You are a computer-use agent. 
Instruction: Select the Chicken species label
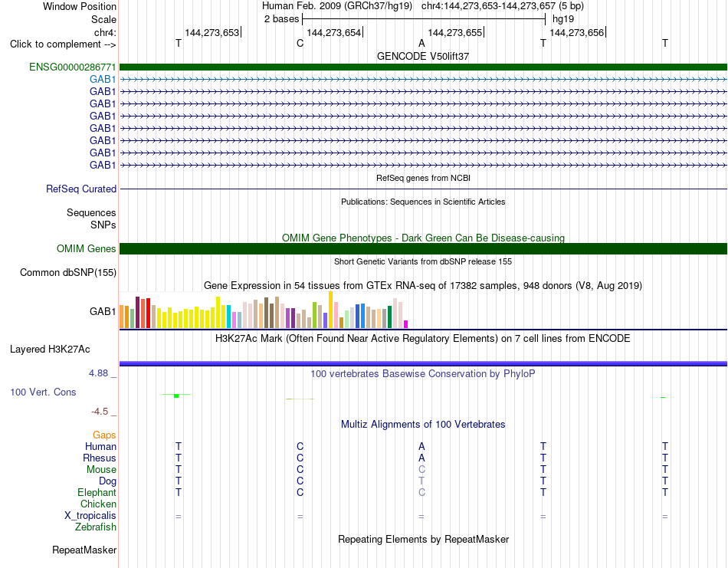[x=98, y=504]
